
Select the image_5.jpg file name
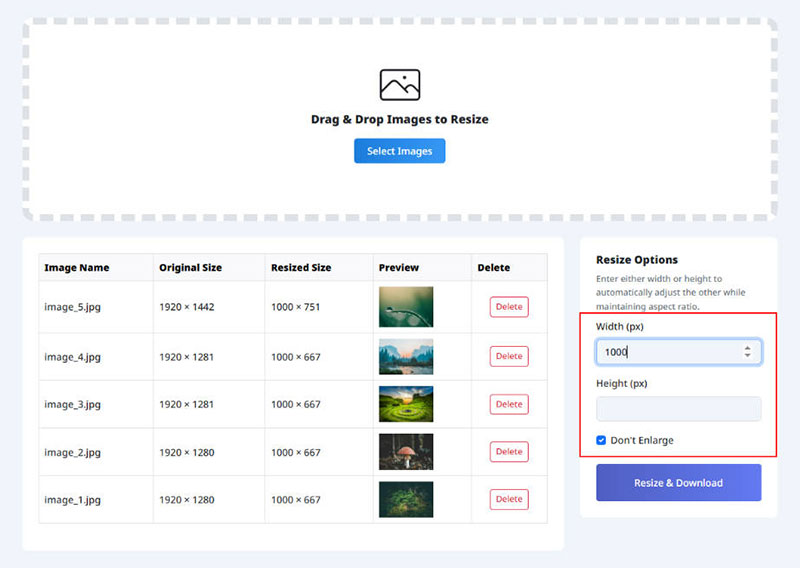pyautogui.click(x=72, y=307)
